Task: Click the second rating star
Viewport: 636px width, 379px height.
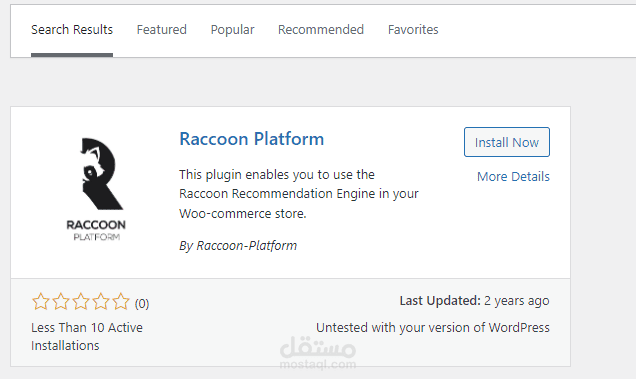Action: coord(61,301)
